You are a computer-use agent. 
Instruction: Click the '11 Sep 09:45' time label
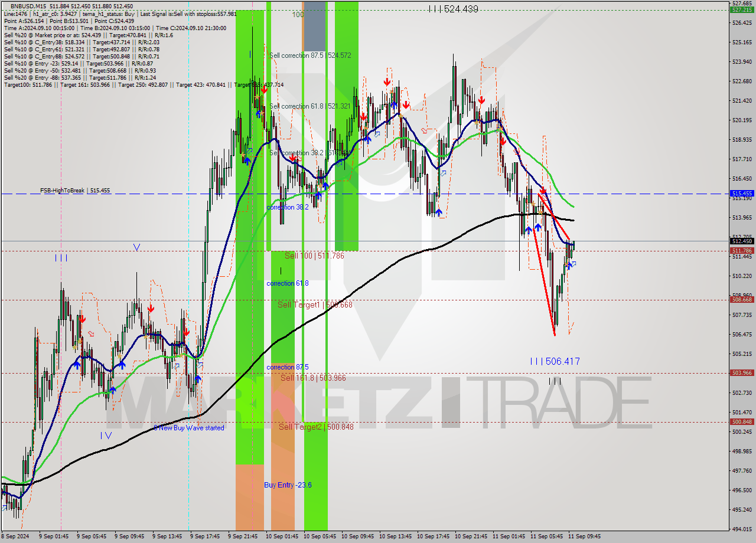click(x=584, y=537)
